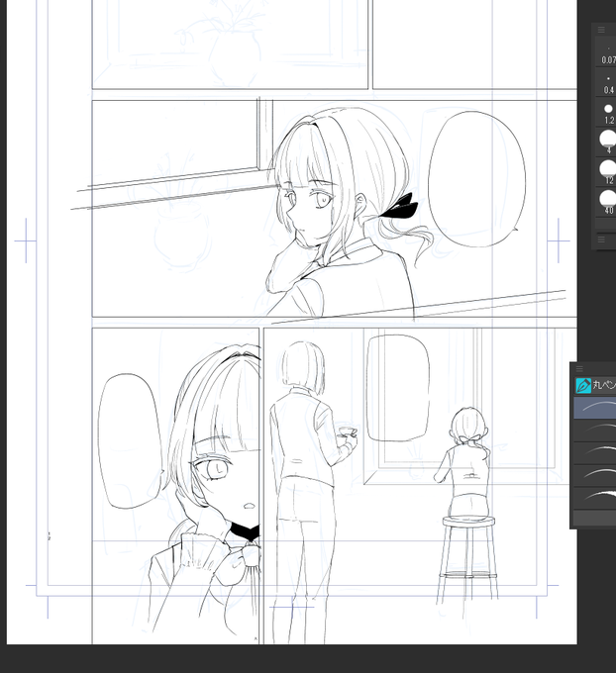The height and width of the screenshot is (673, 616).
Task: Select the thickest pen stroke preset at list bottom
Action: point(595,498)
